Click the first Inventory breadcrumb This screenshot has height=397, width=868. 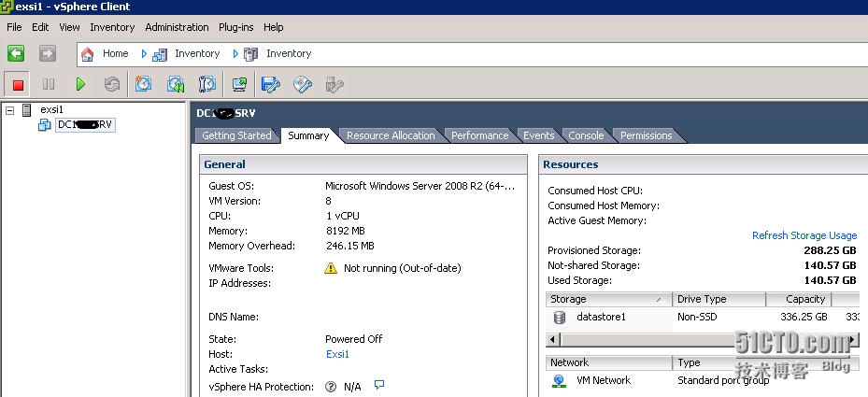point(197,53)
